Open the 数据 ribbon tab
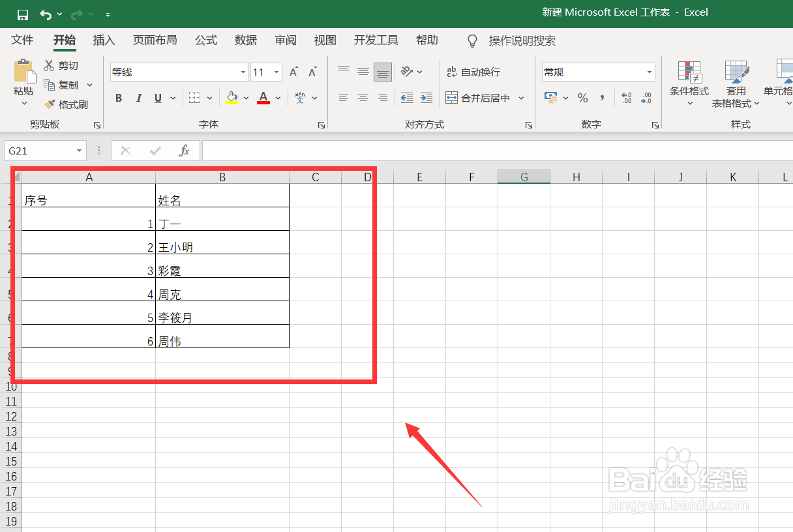The width and height of the screenshot is (793, 532). tap(246, 40)
